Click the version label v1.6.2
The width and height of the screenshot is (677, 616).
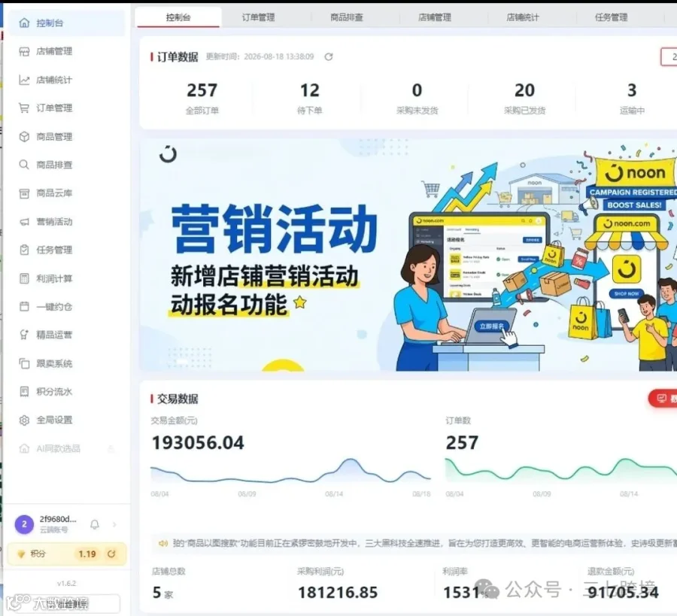coord(66,583)
